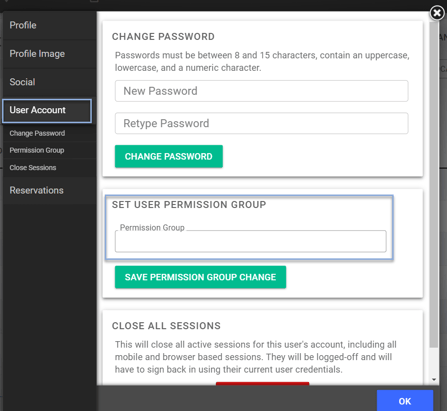
Task: Click the scrollbar down arrow
Action: 434,379
